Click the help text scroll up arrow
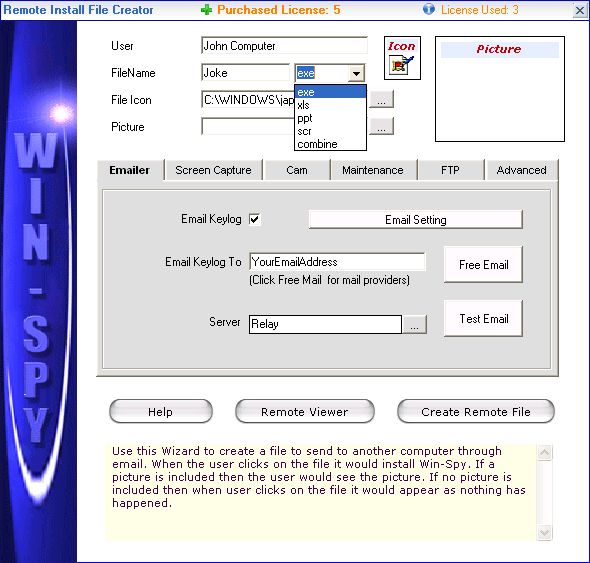 [x=545, y=452]
